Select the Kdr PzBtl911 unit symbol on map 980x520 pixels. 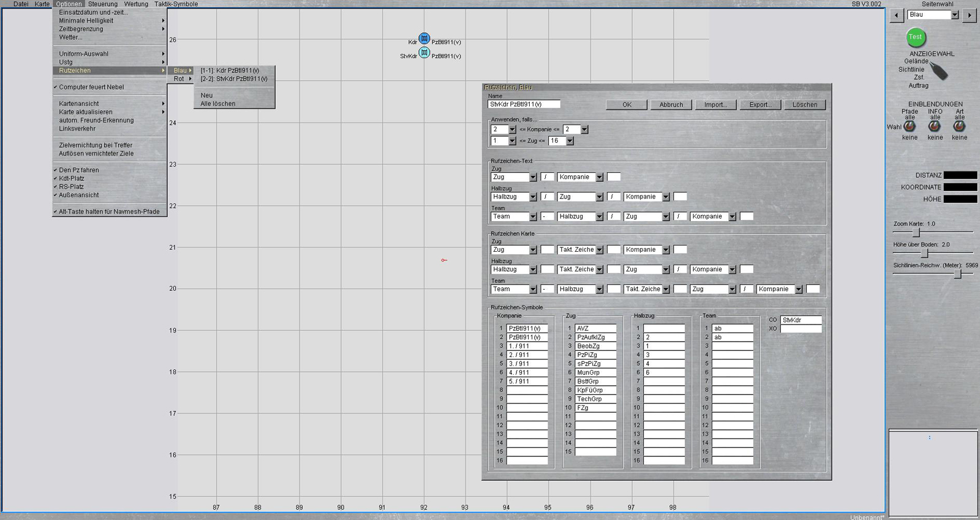[x=424, y=39]
